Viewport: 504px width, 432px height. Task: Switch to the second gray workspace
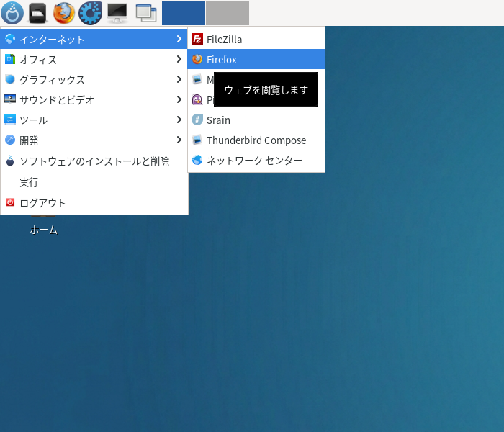(228, 13)
